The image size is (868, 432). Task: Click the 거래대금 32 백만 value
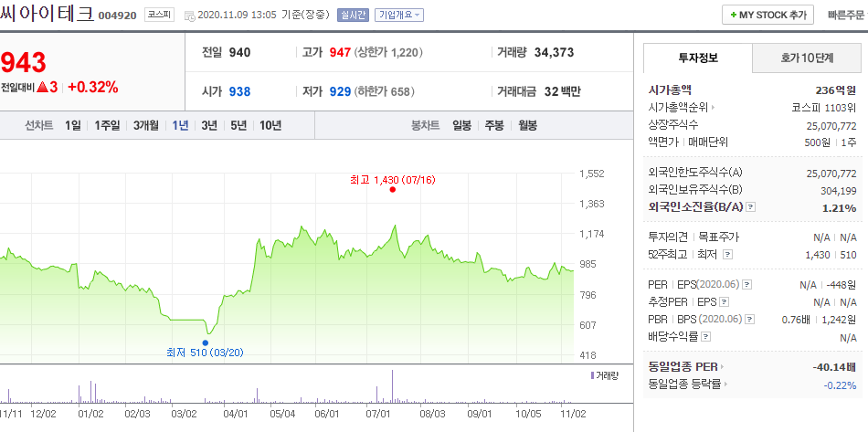coord(563,91)
